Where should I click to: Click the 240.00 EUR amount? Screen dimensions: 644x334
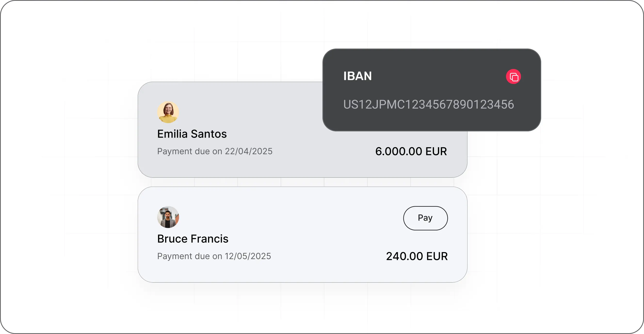417,256
